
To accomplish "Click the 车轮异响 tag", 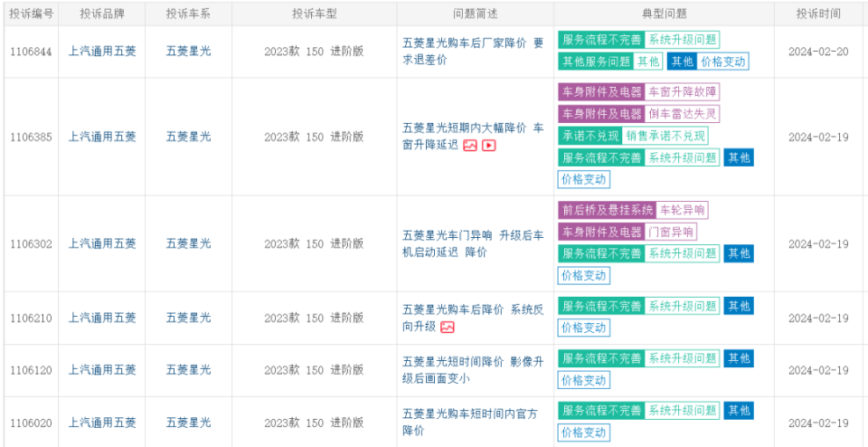I will [682, 210].
